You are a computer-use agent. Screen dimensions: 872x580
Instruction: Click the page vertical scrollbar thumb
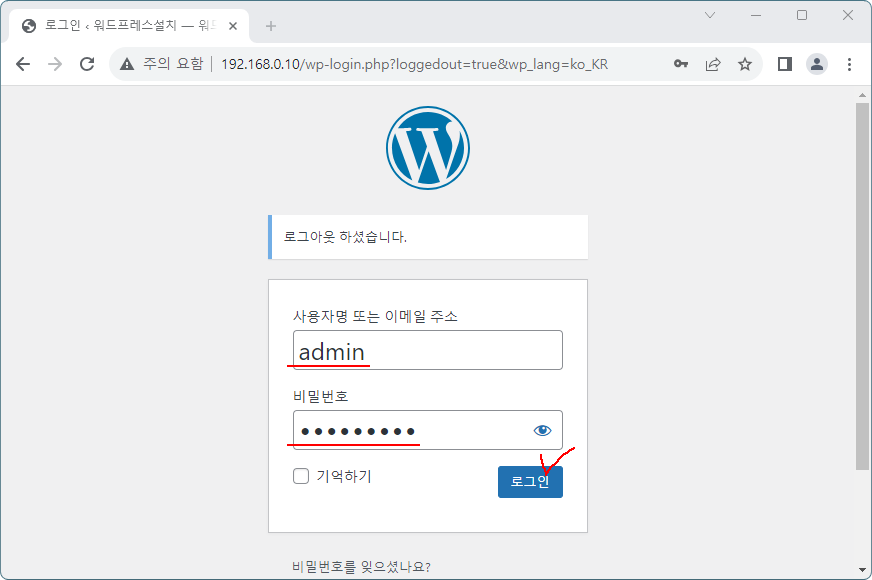click(862, 286)
